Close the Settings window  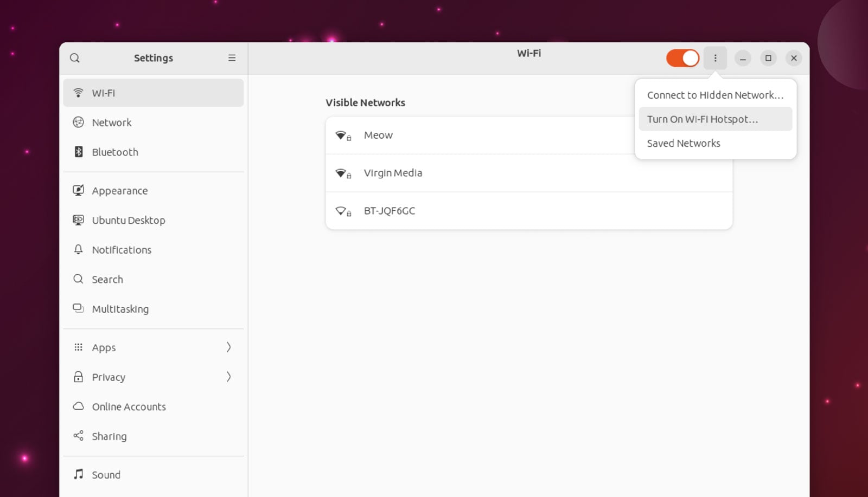tap(794, 58)
